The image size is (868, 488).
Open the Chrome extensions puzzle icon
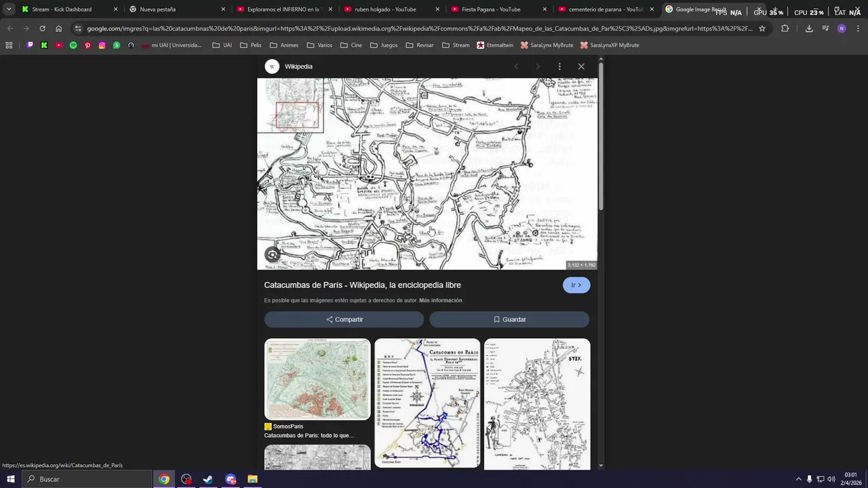785,28
